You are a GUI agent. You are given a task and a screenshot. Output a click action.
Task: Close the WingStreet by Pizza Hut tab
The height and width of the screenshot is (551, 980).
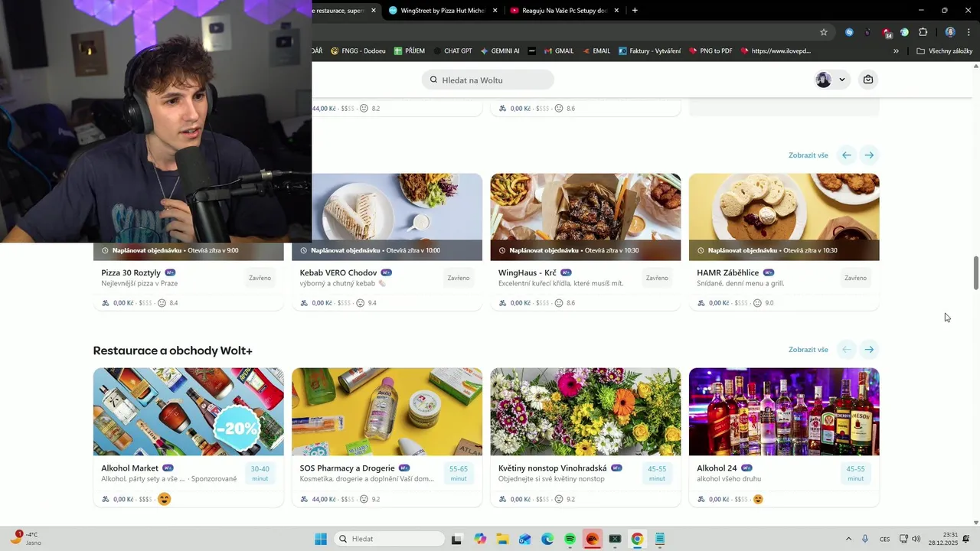(495, 11)
